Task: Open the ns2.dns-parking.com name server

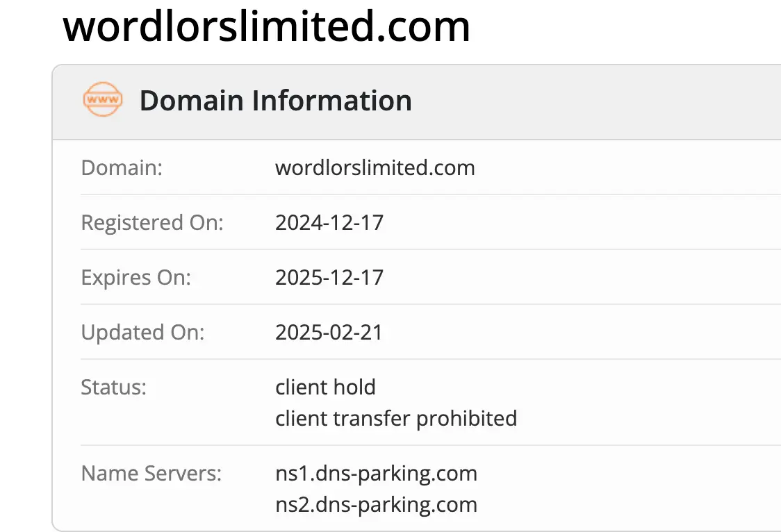Action: [x=376, y=505]
